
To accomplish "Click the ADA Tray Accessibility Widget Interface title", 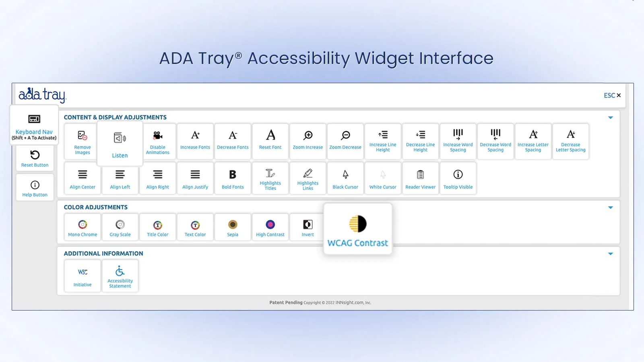I will click(x=326, y=59).
